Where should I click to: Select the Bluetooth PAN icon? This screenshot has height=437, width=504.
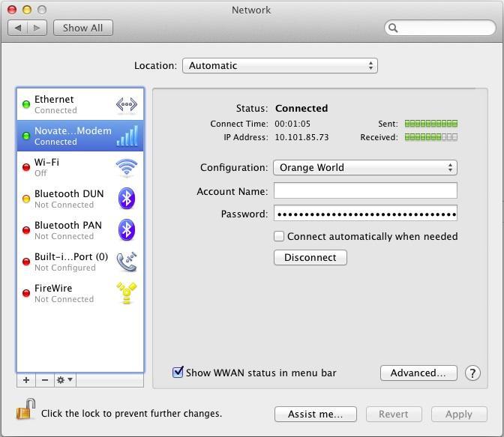(x=127, y=230)
